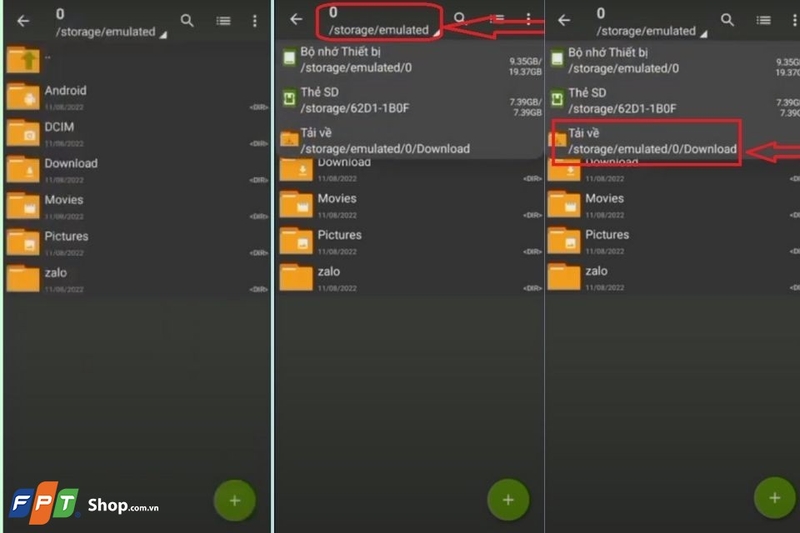
Task: Open overflow menu in left panel
Action: [x=255, y=21]
